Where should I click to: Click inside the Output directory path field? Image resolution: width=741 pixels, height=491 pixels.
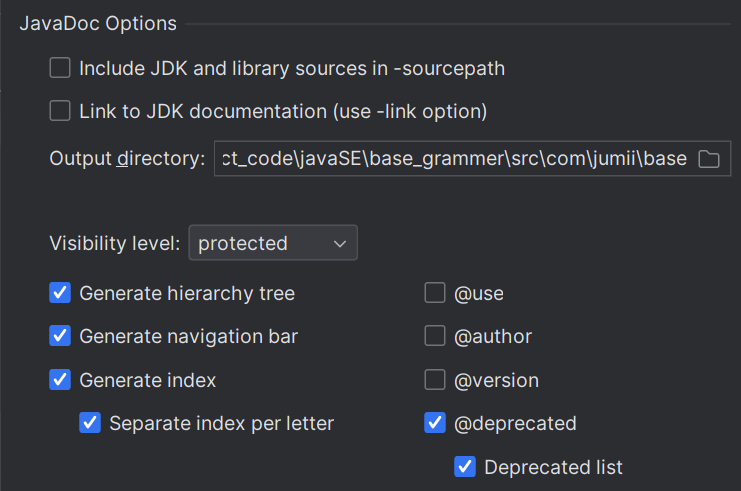click(x=455, y=160)
